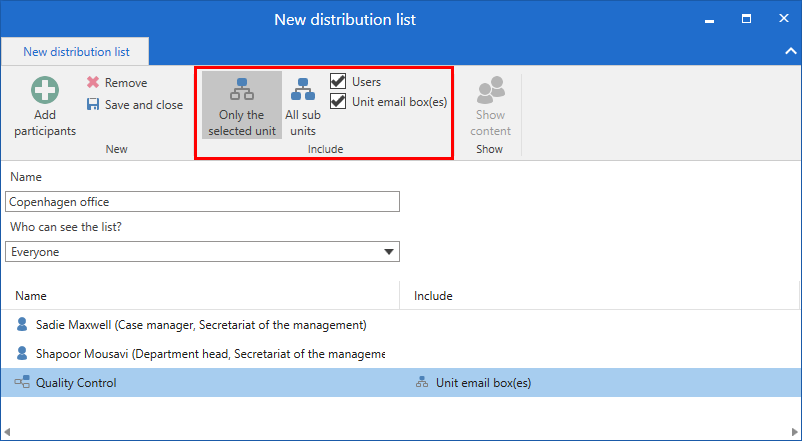This screenshot has width=802, height=441.
Task: Click the red Remove X icon
Action: pyautogui.click(x=93, y=82)
